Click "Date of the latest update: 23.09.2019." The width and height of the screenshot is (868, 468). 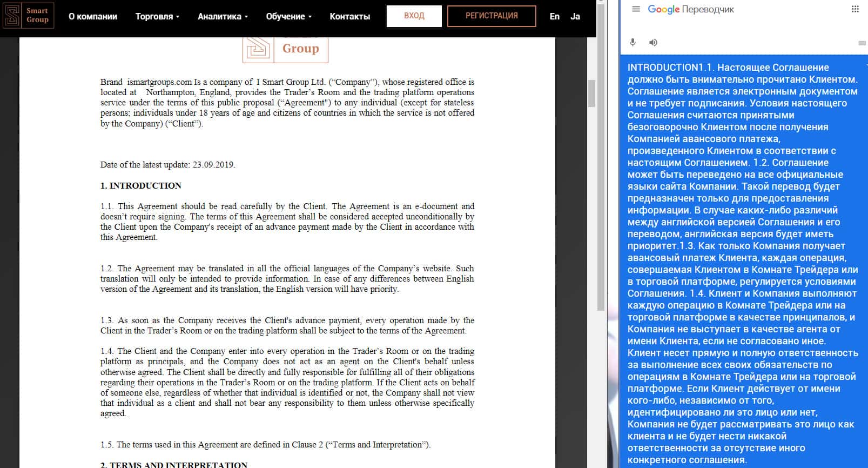pyautogui.click(x=168, y=165)
